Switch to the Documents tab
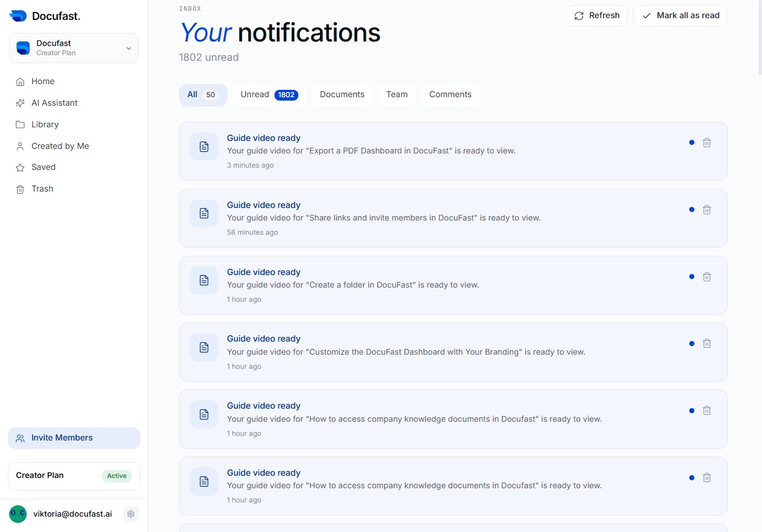This screenshot has width=762, height=532. pyautogui.click(x=342, y=95)
